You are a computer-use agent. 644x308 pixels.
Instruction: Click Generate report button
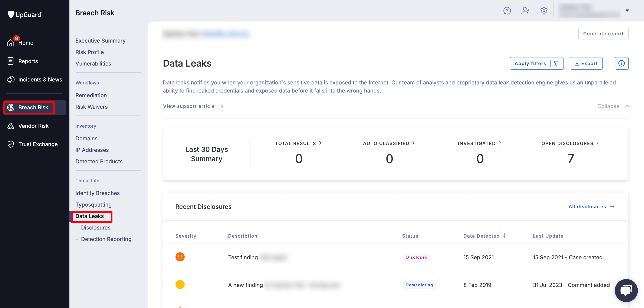(x=603, y=33)
